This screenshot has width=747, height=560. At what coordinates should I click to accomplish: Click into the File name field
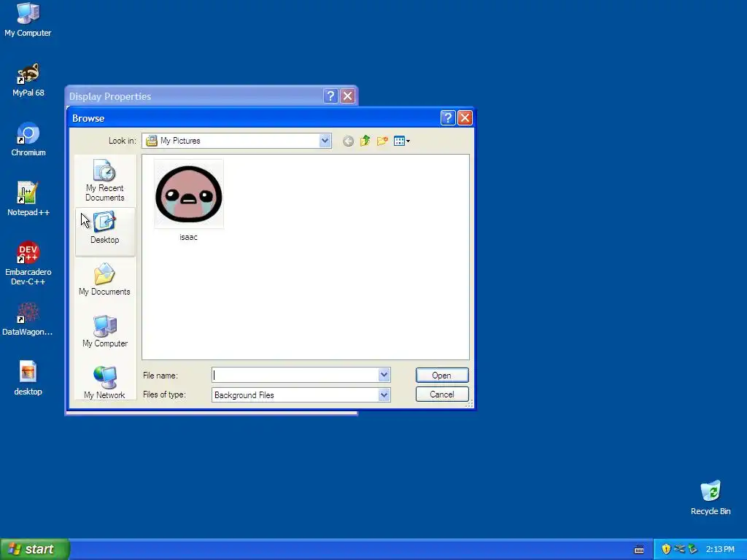(x=295, y=376)
